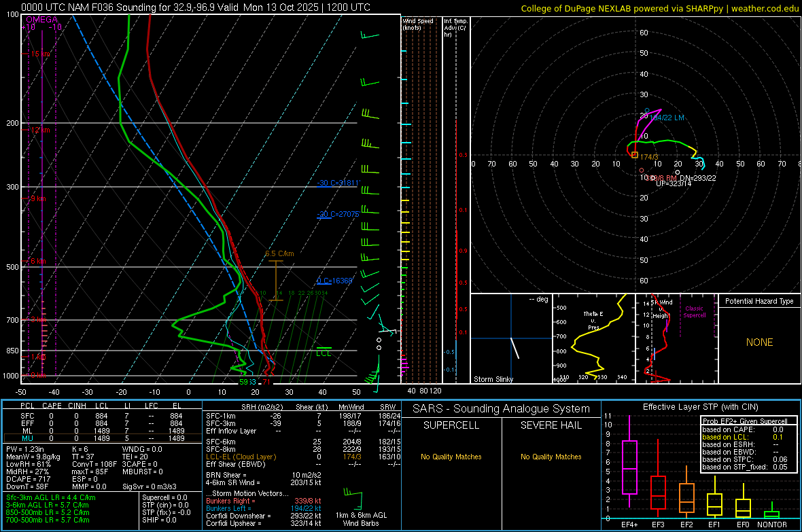Click the -20 C=27075' level label
Screen dimensions: 802x532
[338, 214]
